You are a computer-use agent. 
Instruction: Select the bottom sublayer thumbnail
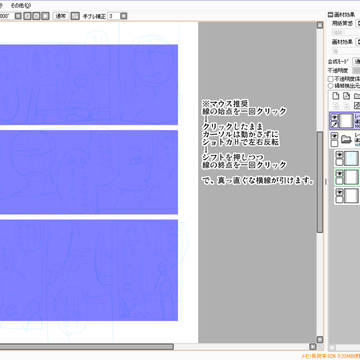click(351, 196)
